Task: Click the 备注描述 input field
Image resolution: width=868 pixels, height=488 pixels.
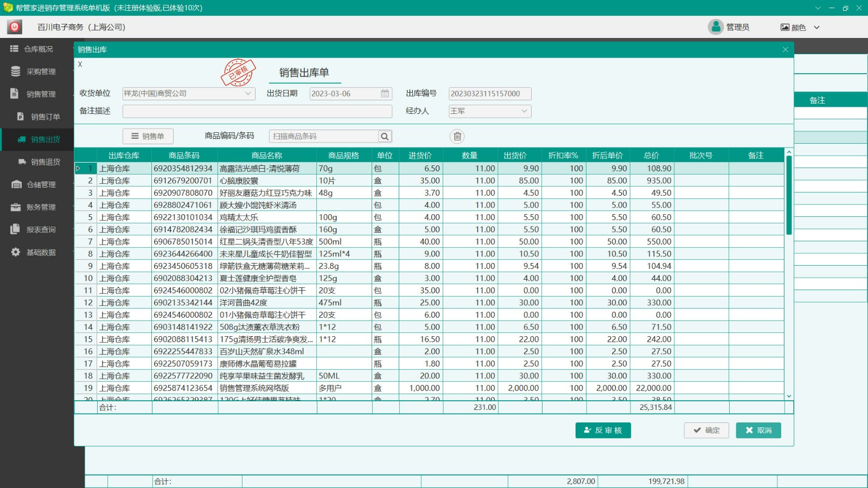Action: point(257,111)
